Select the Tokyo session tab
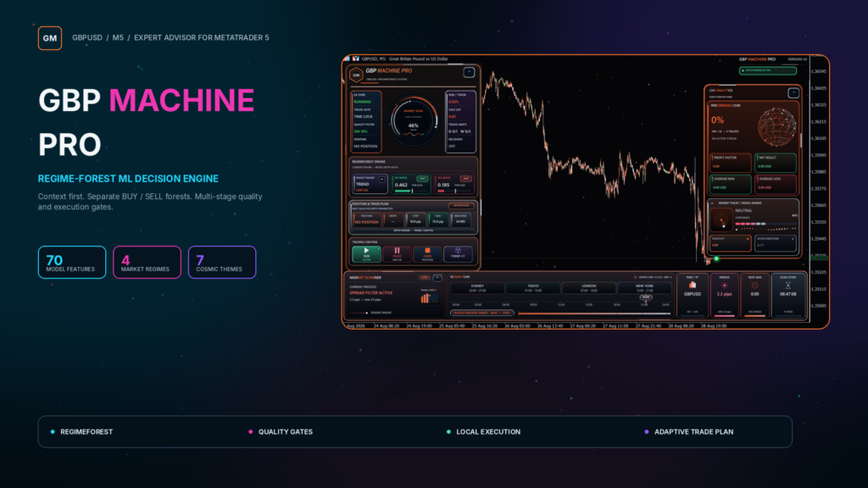This screenshot has width=868, height=488. (x=533, y=288)
